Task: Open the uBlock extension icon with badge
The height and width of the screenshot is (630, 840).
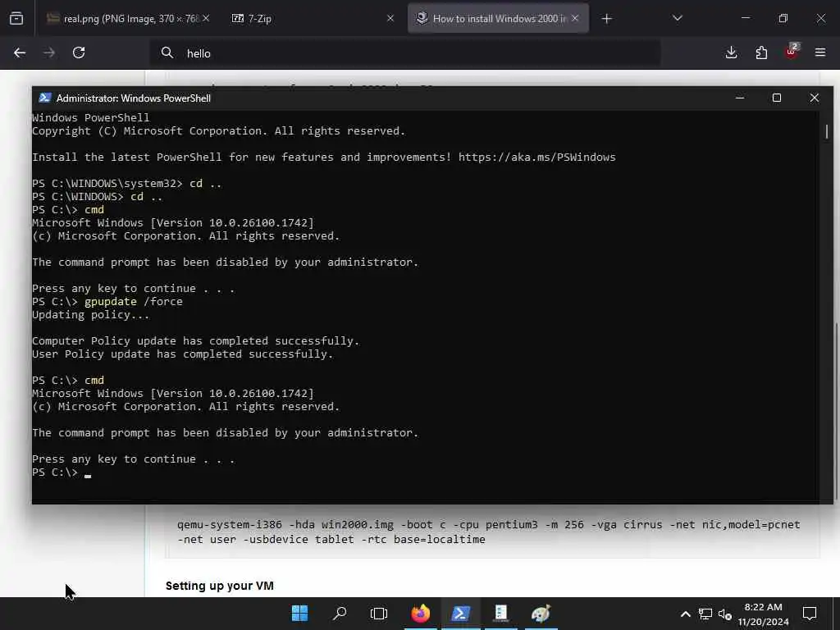Action: point(792,52)
